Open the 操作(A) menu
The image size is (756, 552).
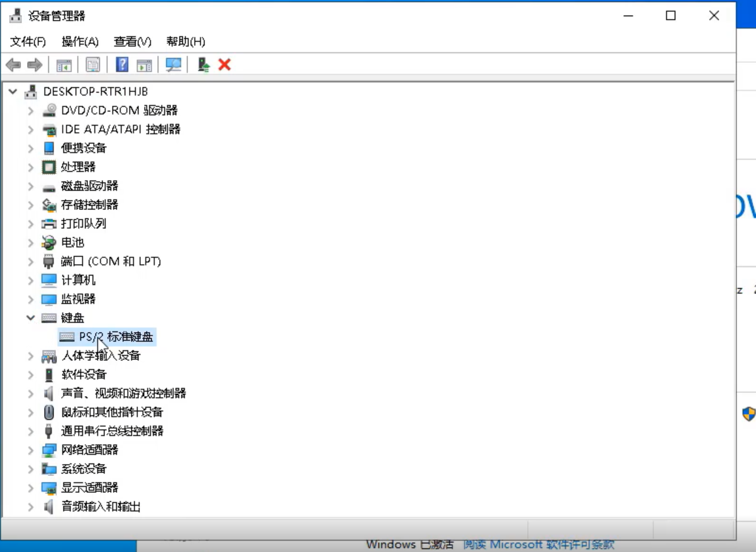coord(80,41)
